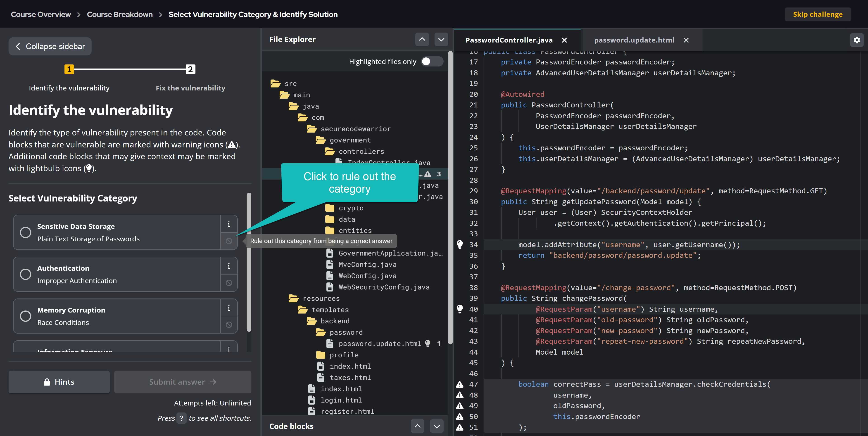
Task: Go to Course Overview breadcrumb
Action: tap(41, 14)
